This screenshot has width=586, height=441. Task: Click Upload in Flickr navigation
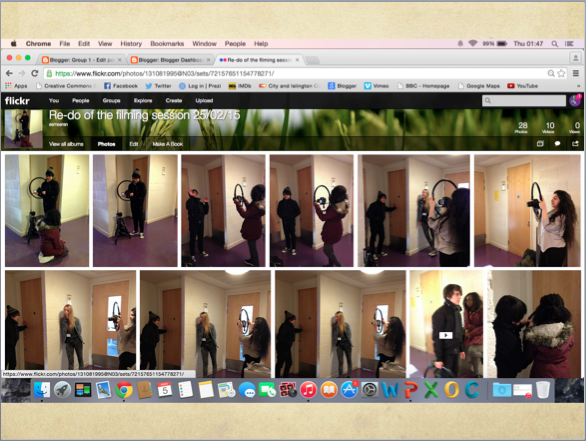(x=204, y=101)
